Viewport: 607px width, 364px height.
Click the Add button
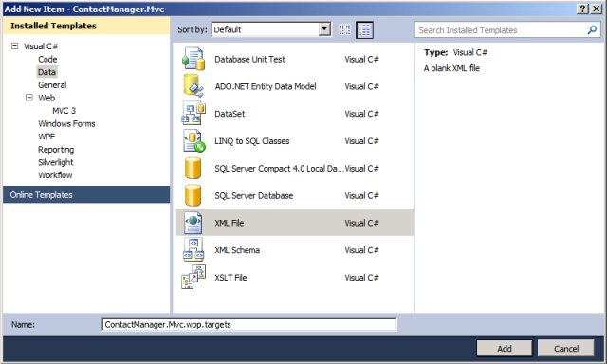coord(505,349)
